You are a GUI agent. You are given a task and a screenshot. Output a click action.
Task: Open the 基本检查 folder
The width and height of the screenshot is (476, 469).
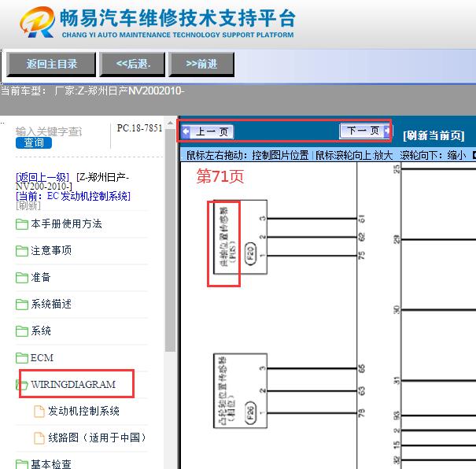(x=51, y=463)
